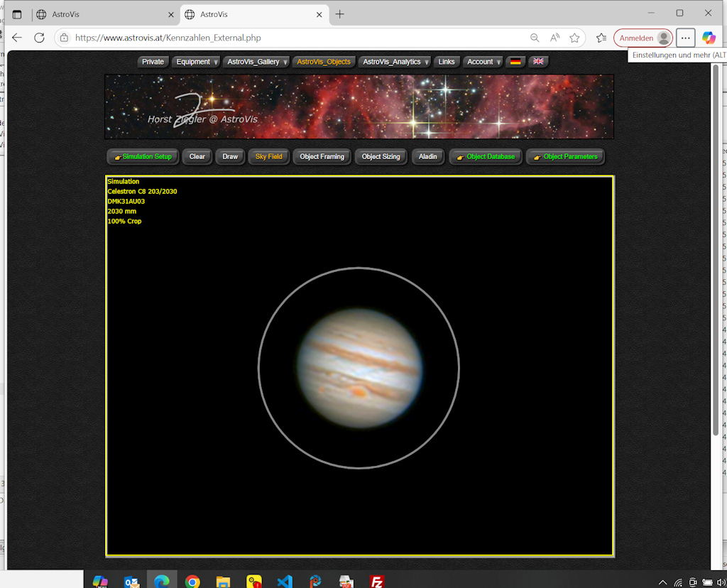Click the page vertical scrollbar
This screenshot has width=727, height=588.
[x=715, y=249]
